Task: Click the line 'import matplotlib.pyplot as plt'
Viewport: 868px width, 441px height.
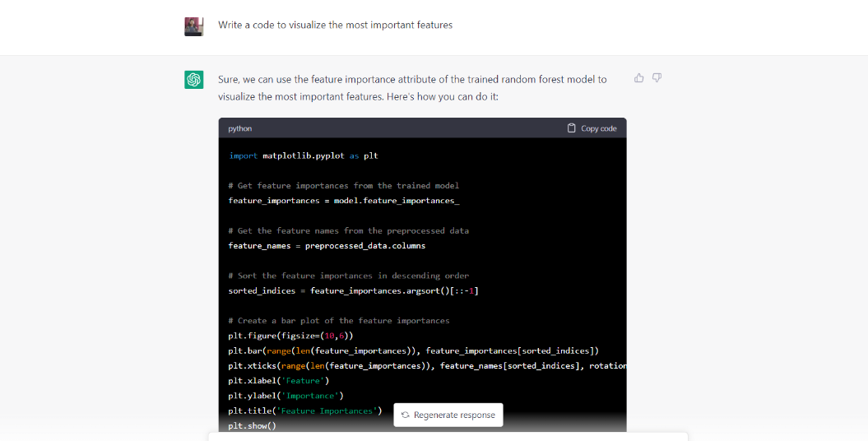Action: 304,156
